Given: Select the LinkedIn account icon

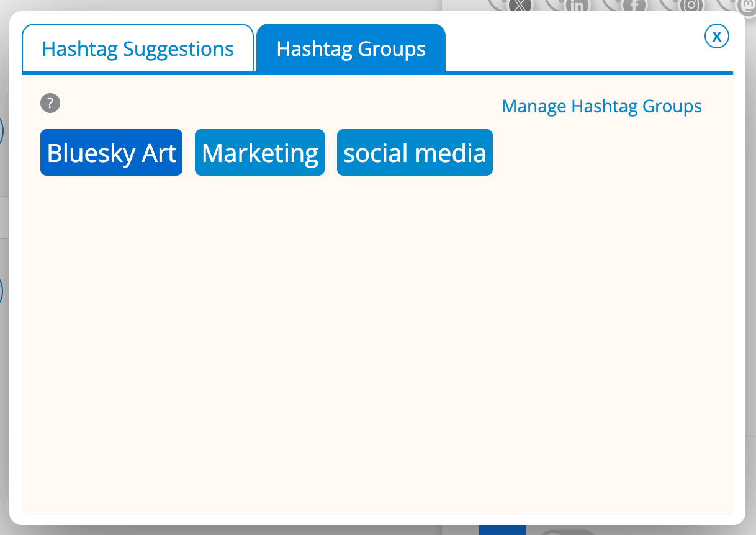Looking at the screenshot, I should [x=577, y=6].
